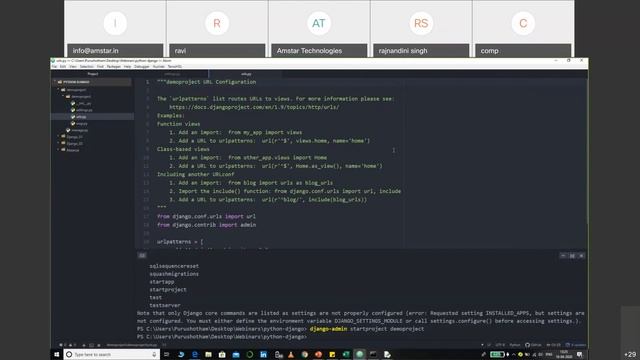Click 'startapp' in the terminal output
The width and height of the screenshot is (640, 360).
162,282
